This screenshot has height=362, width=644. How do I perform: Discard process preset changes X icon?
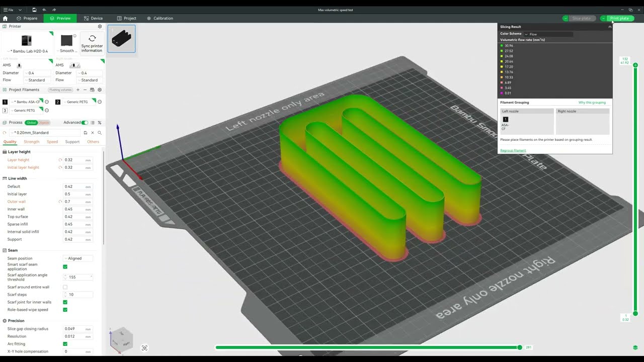click(x=93, y=133)
